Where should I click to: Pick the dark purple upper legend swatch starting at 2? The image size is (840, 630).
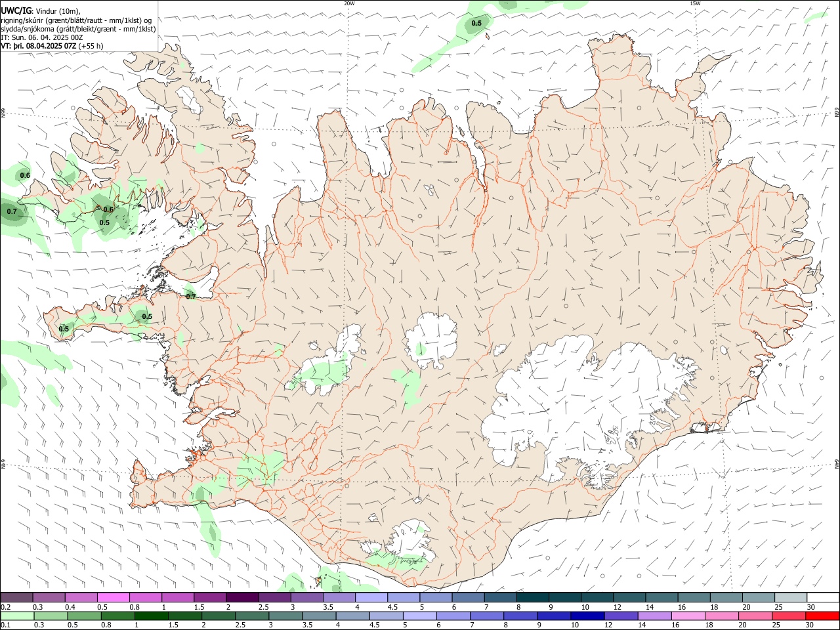242,597
